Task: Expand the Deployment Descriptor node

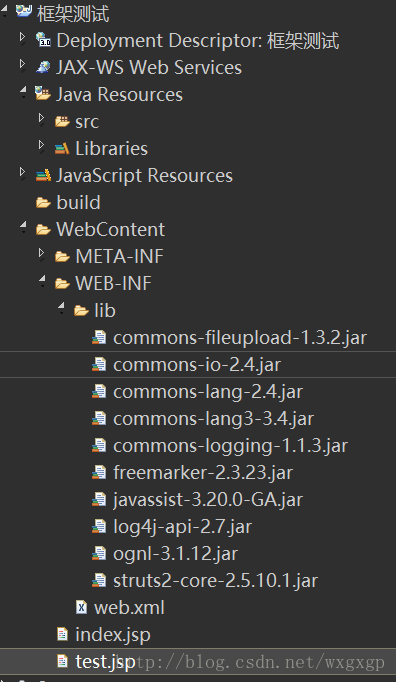Action: pos(23,37)
